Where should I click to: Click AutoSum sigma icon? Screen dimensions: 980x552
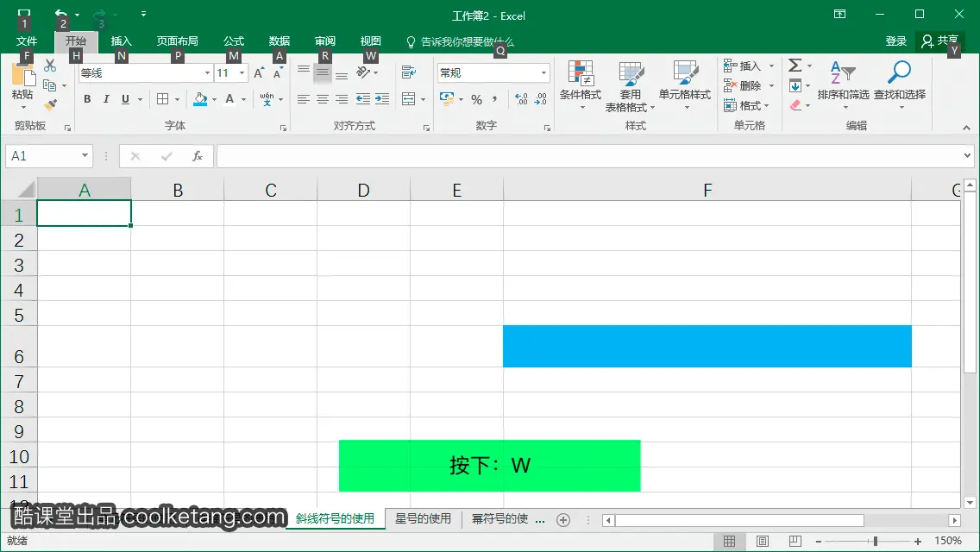pyautogui.click(x=795, y=65)
